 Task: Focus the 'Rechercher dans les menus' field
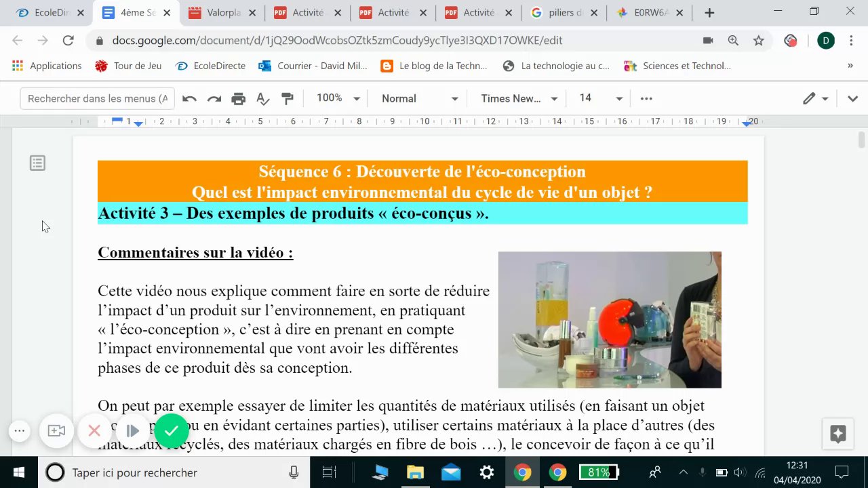98,99
